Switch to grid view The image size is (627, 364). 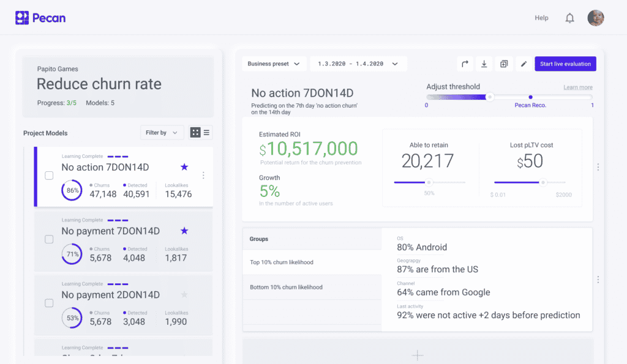(x=195, y=133)
